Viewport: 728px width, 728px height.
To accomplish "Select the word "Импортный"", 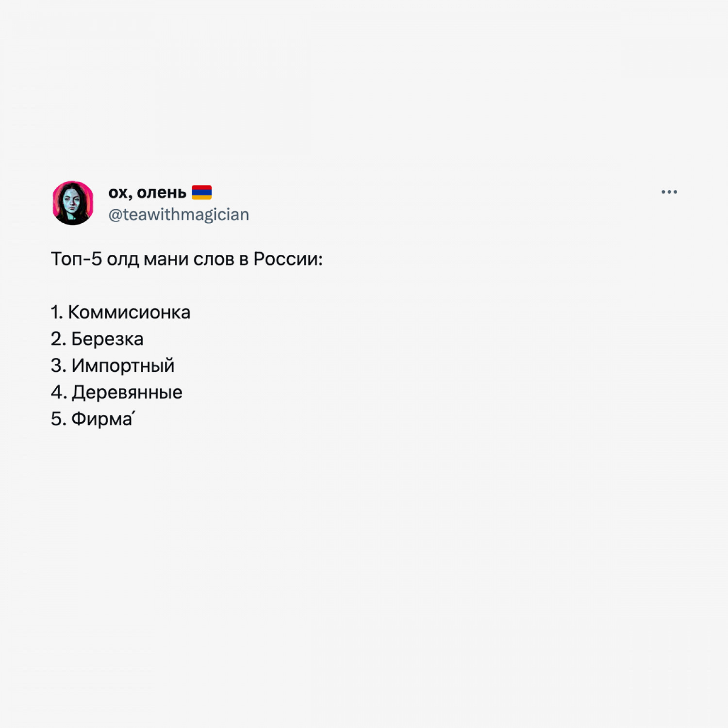I will coord(123,366).
